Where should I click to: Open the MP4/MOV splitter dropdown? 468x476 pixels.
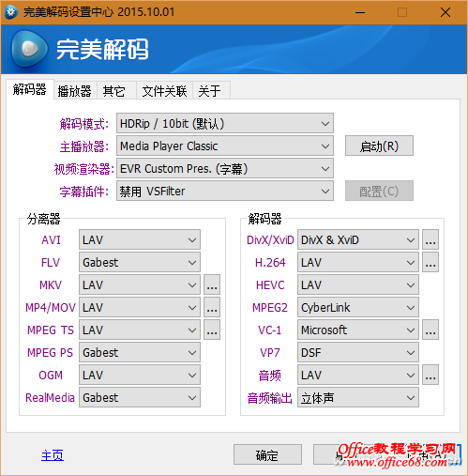pyautogui.click(x=140, y=307)
